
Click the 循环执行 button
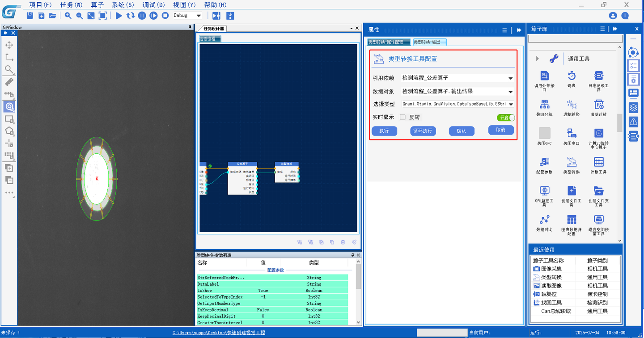coord(423,131)
